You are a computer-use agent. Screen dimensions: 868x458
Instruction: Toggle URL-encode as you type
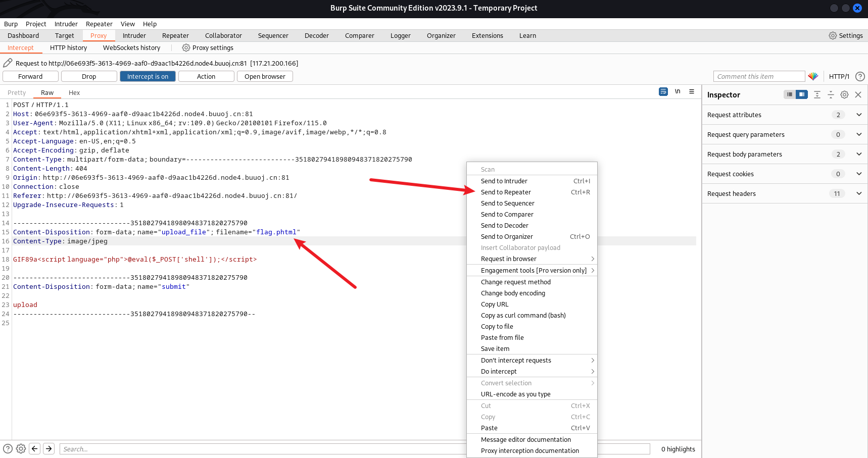point(532,394)
